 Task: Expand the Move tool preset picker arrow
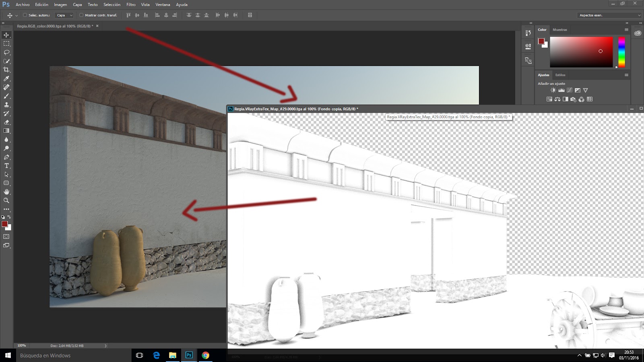click(17, 15)
